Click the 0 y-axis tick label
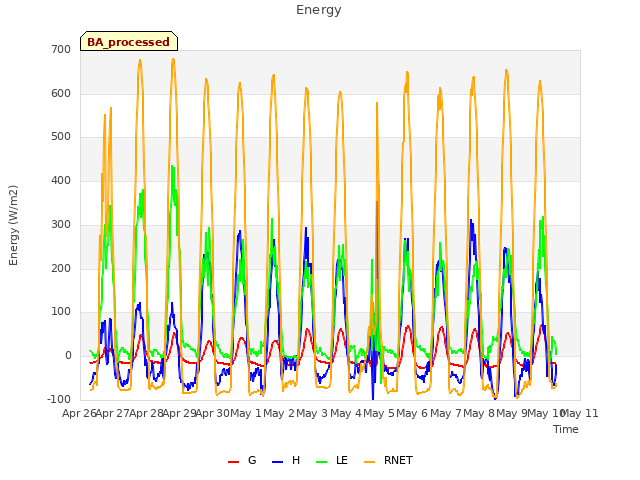640x480 pixels. 68,356
